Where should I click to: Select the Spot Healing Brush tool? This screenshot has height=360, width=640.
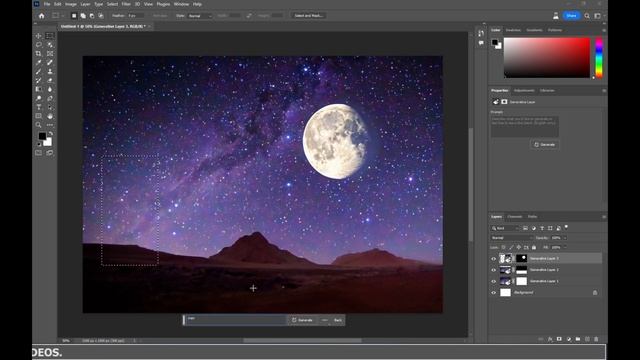click(x=50, y=63)
